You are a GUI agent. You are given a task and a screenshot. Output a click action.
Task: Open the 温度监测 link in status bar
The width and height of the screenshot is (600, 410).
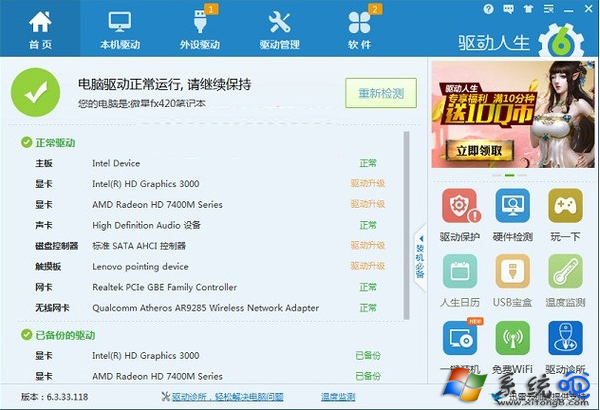(x=338, y=397)
